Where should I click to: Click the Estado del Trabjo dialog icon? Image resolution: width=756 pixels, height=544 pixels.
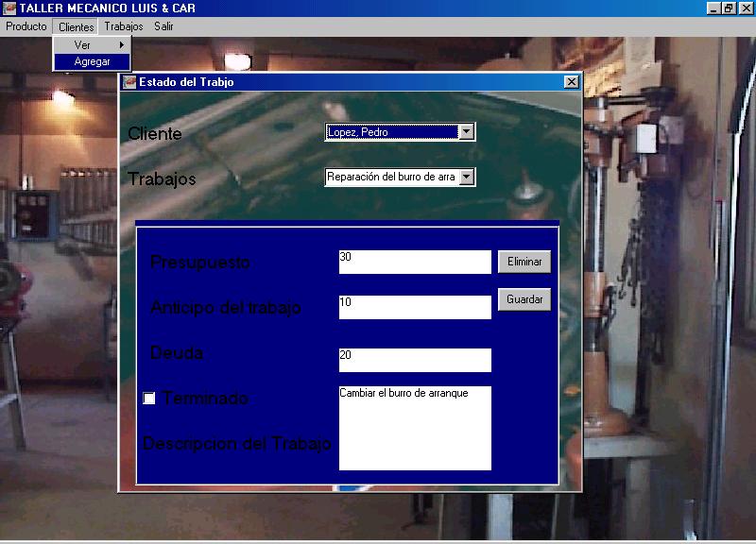129,82
